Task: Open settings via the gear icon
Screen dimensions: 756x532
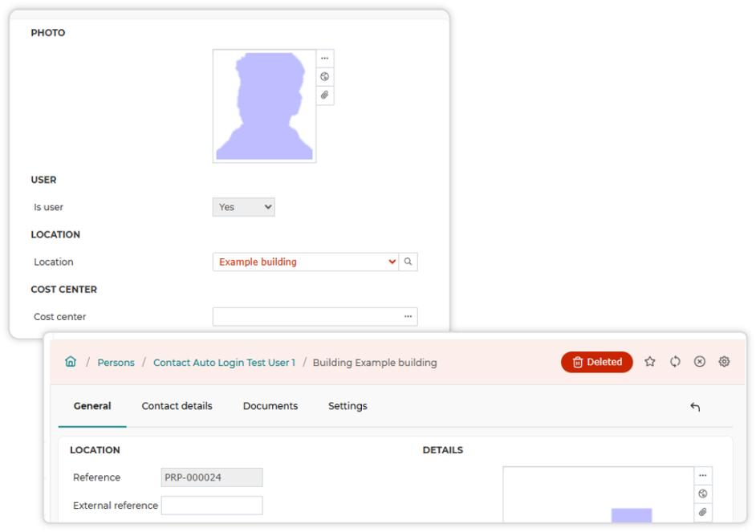Action: 724,362
